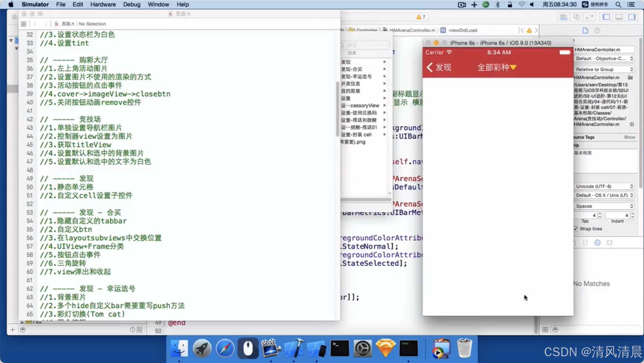Image resolution: width=644 pixels, height=363 pixels.
Task: Show the Quick Help inspector
Action: (x=597, y=31)
